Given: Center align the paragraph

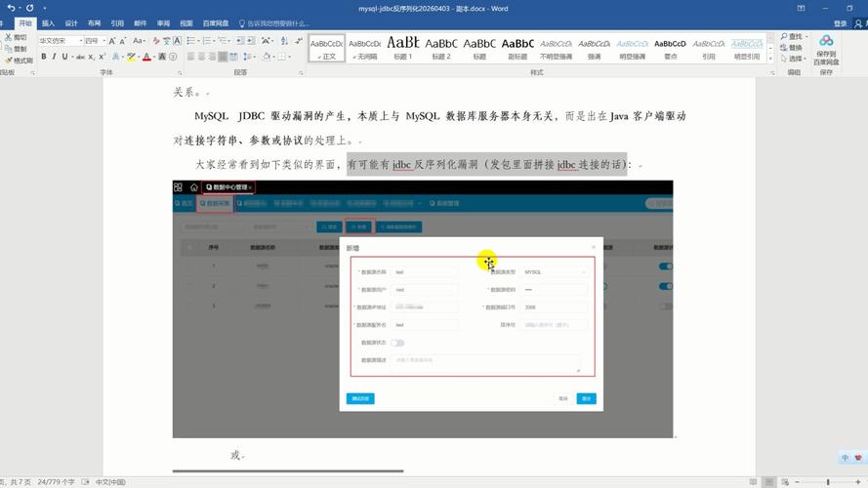Looking at the screenshot, I should point(201,57).
